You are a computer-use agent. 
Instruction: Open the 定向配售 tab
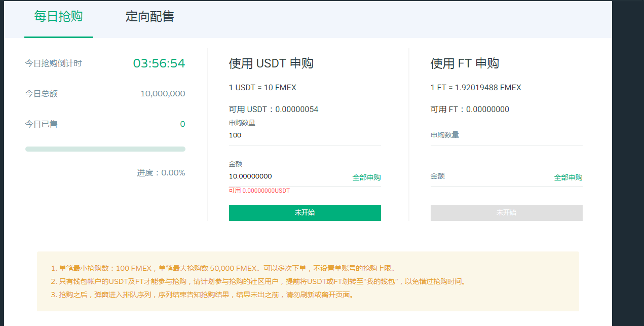pyautogui.click(x=149, y=17)
